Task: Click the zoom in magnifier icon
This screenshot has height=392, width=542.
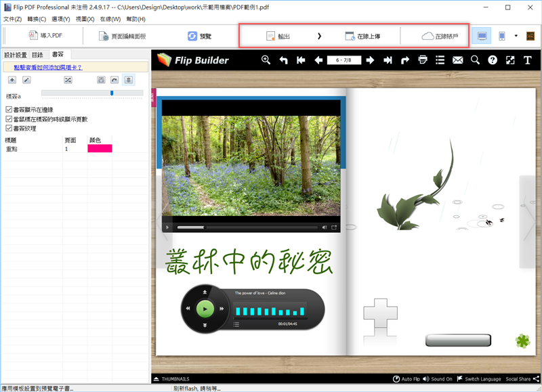Action: [266, 60]
